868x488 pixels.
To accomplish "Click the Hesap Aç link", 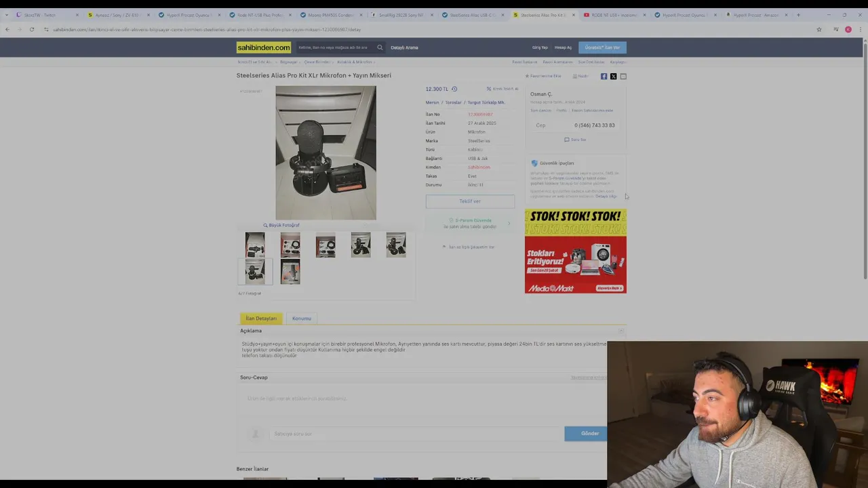I will click(x=563, y=47).
